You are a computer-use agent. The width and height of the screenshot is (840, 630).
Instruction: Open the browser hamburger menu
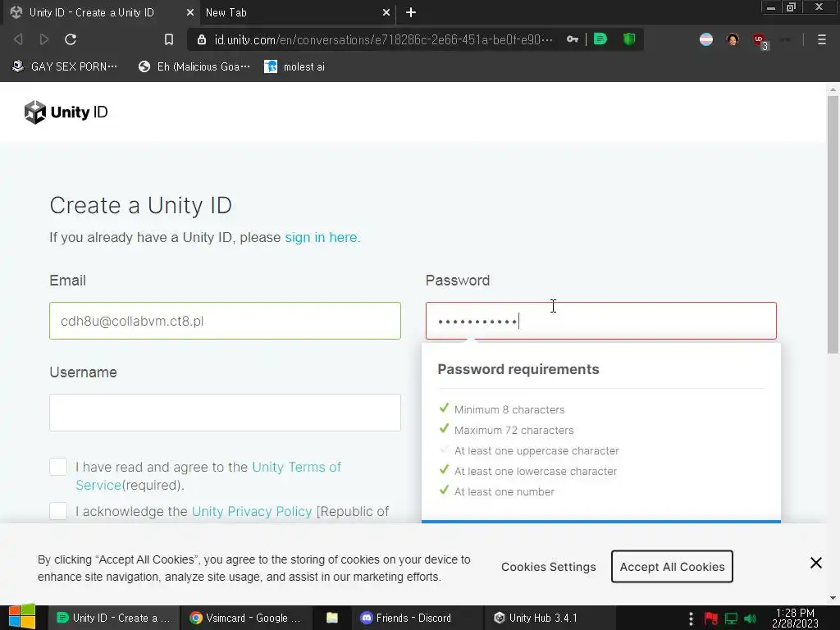tap(822, 39)
